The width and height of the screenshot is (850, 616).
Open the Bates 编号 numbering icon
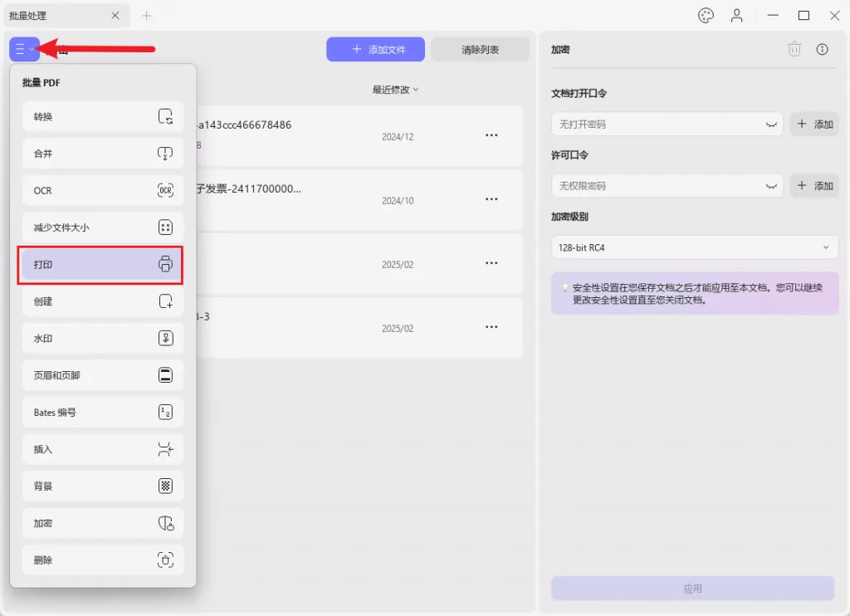click(164, 412)
